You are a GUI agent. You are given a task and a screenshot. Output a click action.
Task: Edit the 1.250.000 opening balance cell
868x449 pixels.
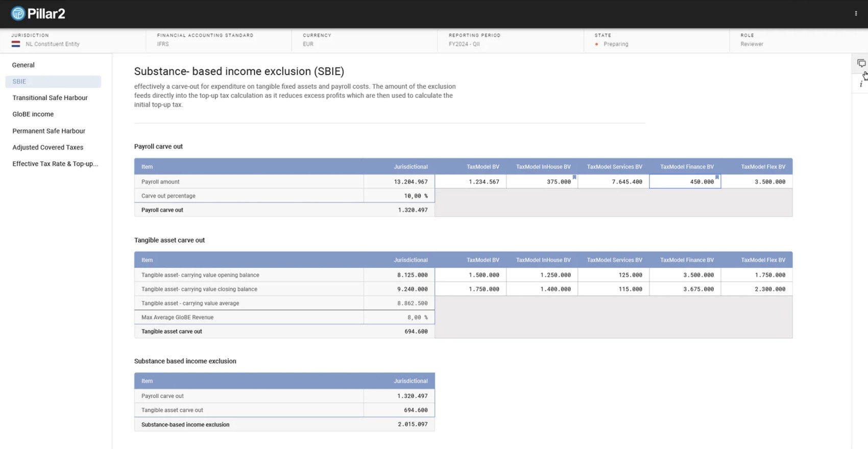pos(542,275)
